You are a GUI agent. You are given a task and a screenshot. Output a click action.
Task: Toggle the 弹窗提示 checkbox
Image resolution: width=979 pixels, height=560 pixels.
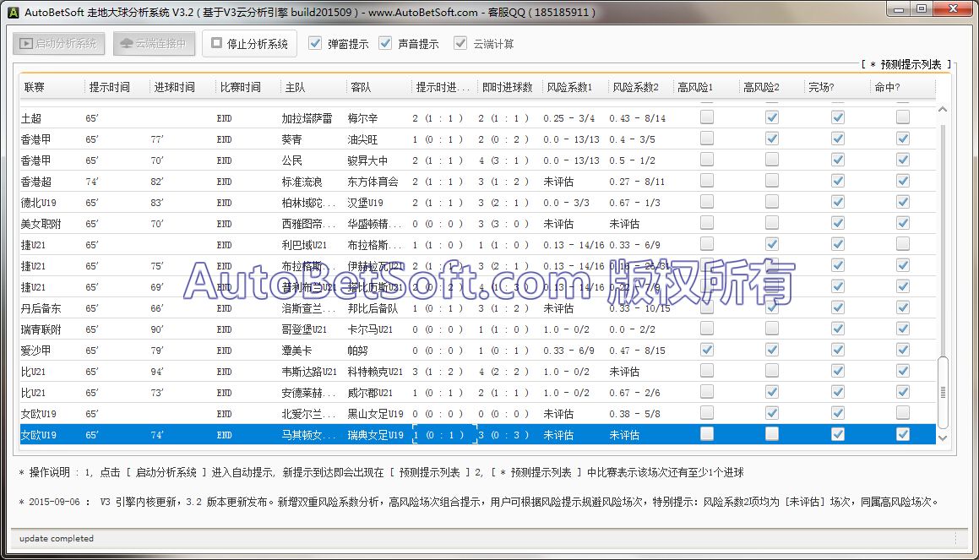point(315,43)
